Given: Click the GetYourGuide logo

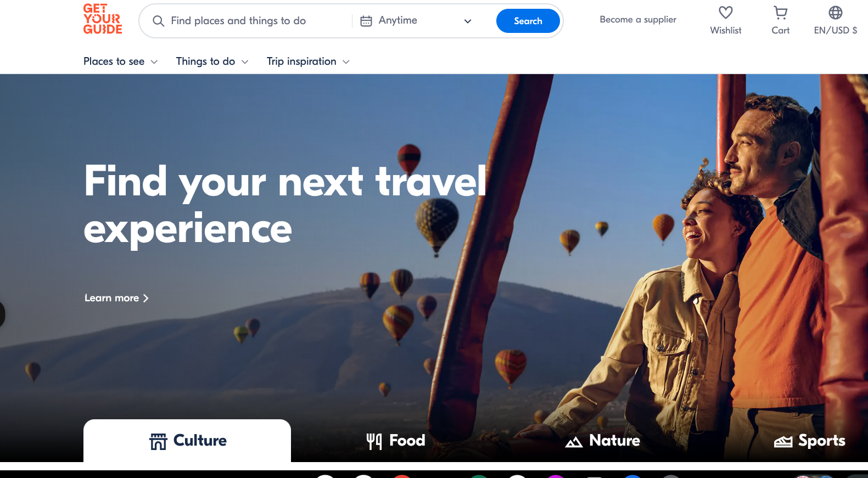Looking at the screenshot, I should point(103,19).
